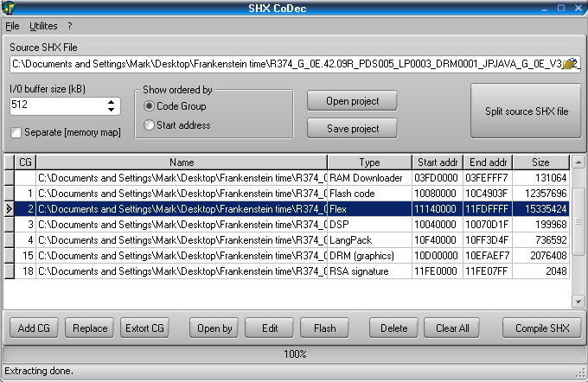The height and width of the screenshot is (382, 588).
Task: Click the Source SHX File path field
Action: (x=295, y=64)
